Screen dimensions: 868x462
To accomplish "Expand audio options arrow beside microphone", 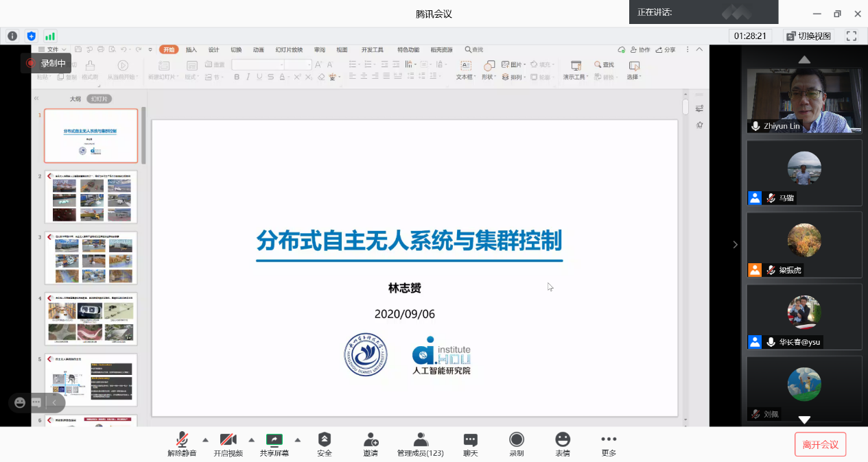I will point(205,439).
